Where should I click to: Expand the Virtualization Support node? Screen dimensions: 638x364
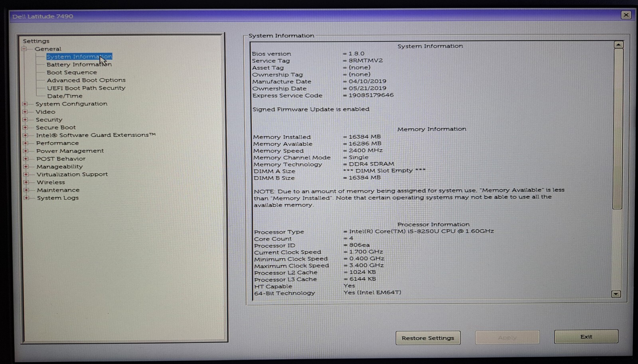pyautogui.click(x=26, y=175)
